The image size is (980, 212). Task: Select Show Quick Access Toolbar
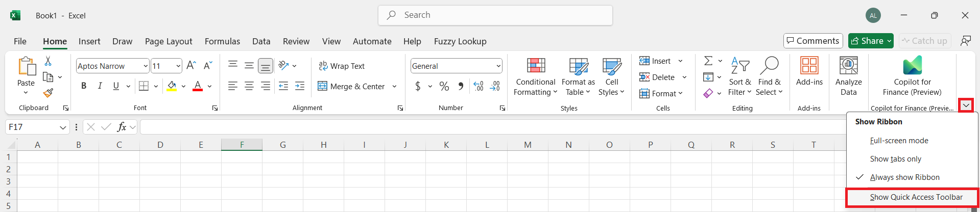(x=912, y=197)
